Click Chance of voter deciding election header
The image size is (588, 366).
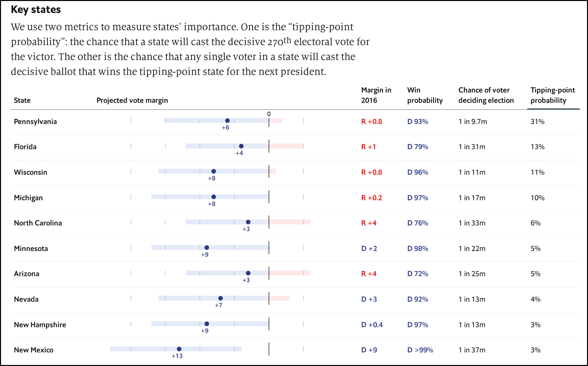[486, 95]
